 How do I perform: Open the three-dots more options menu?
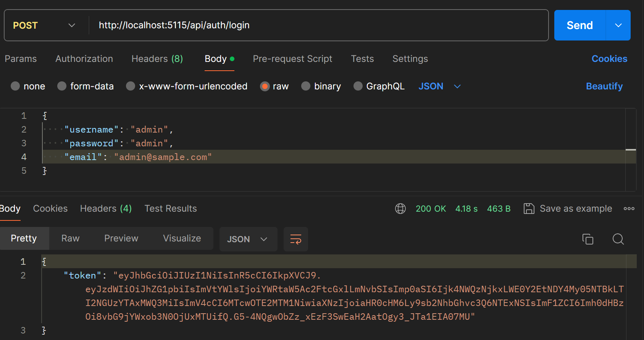click(629, 209)
